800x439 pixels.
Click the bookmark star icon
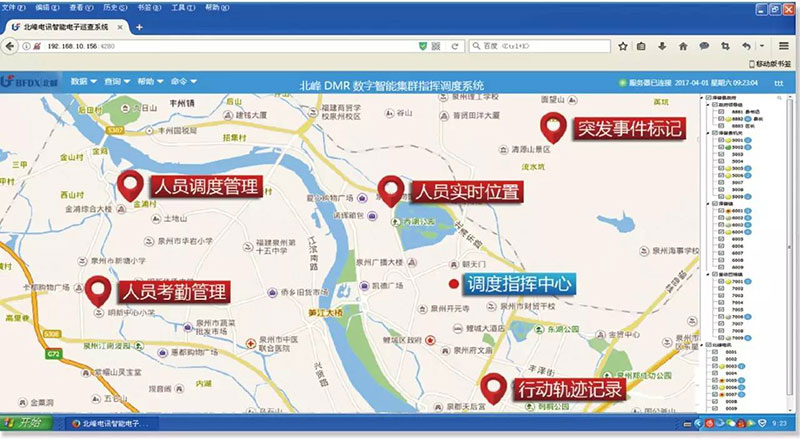pyautogui.click(x=625, y=46)
